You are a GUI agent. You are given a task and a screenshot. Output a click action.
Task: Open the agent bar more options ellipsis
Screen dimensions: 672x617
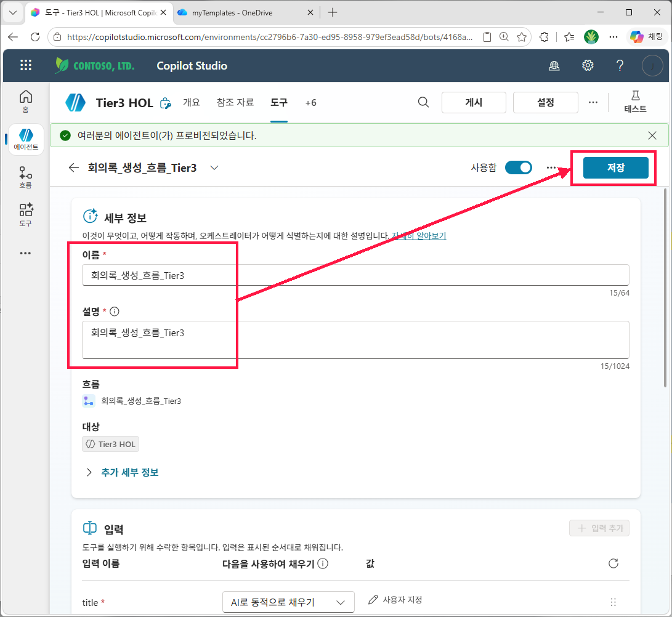point(593,102)
